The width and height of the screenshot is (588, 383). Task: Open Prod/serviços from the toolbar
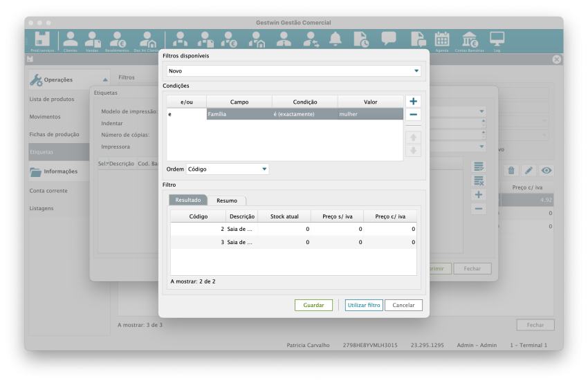[x=42, y=40]
